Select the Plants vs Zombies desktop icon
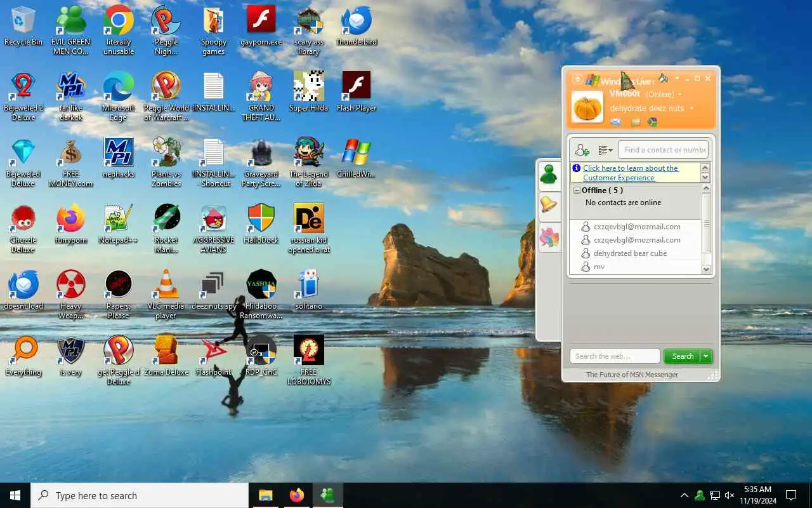 [x=166, y=163]
